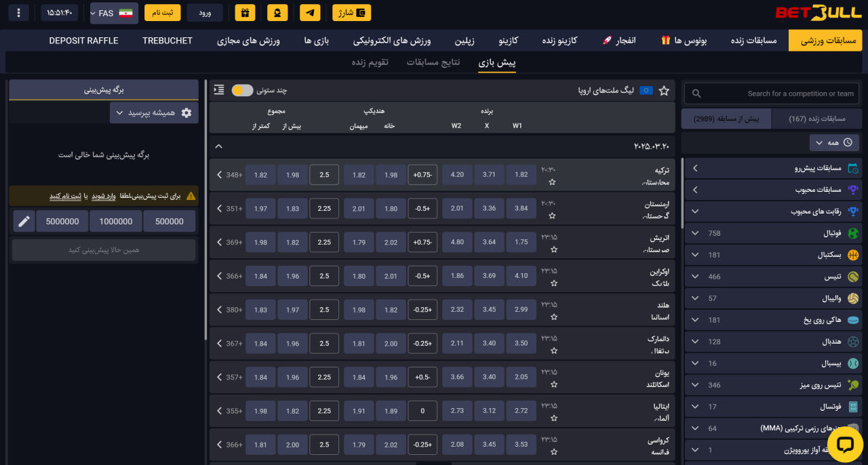Click the support agent icon in header

tap(277, 13)
